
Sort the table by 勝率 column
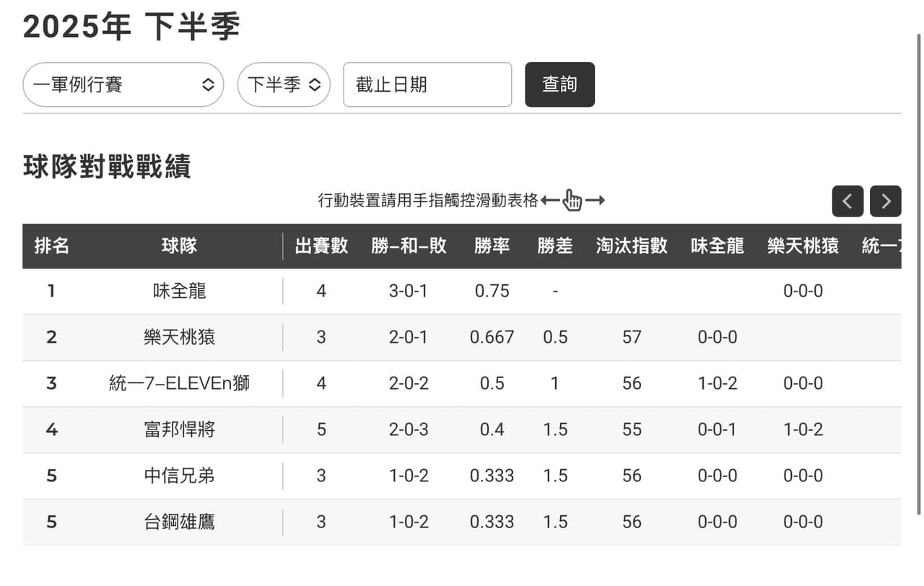(492, 246)
